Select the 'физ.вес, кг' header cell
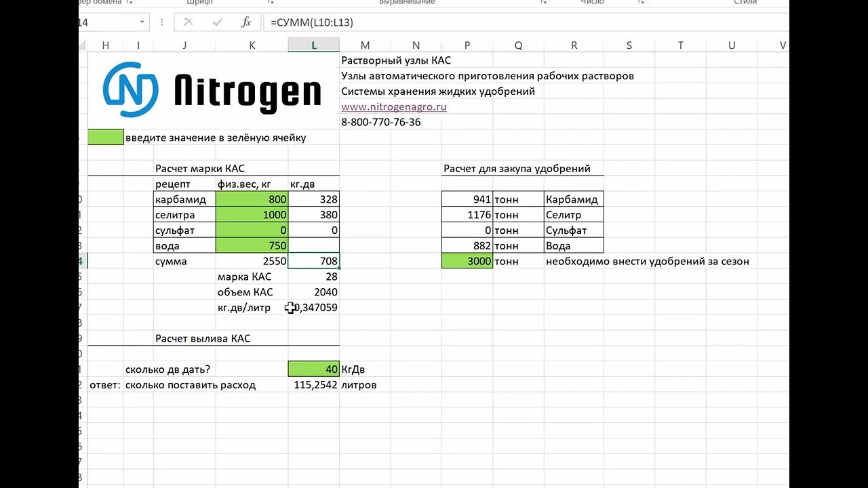The width and height of the screenshot is (868, 488). coord(252,184)
